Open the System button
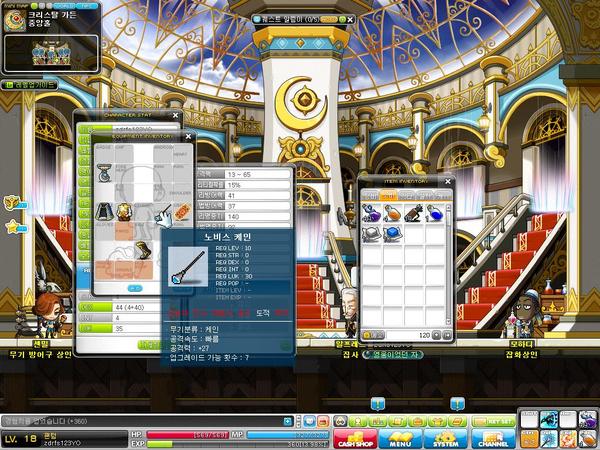 445,439
